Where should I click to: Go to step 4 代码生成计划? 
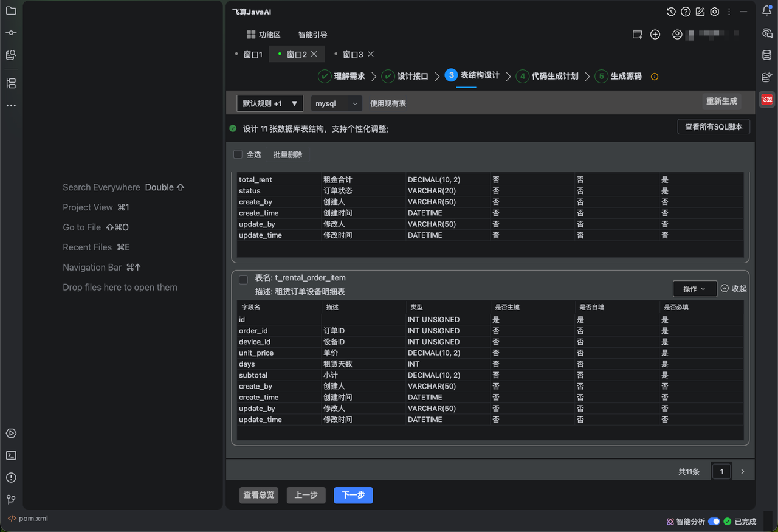pyautogui.click(x=548, y=76)
